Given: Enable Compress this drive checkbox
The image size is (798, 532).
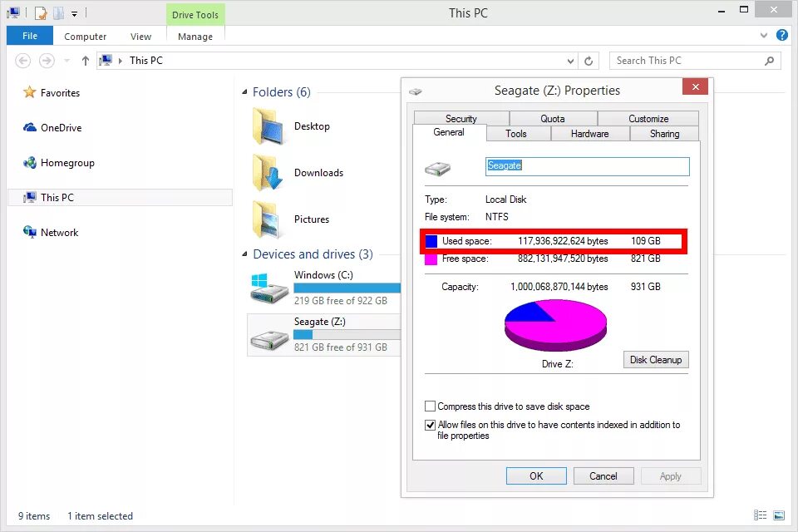Looking at the screenshot, I should point(430,406).
